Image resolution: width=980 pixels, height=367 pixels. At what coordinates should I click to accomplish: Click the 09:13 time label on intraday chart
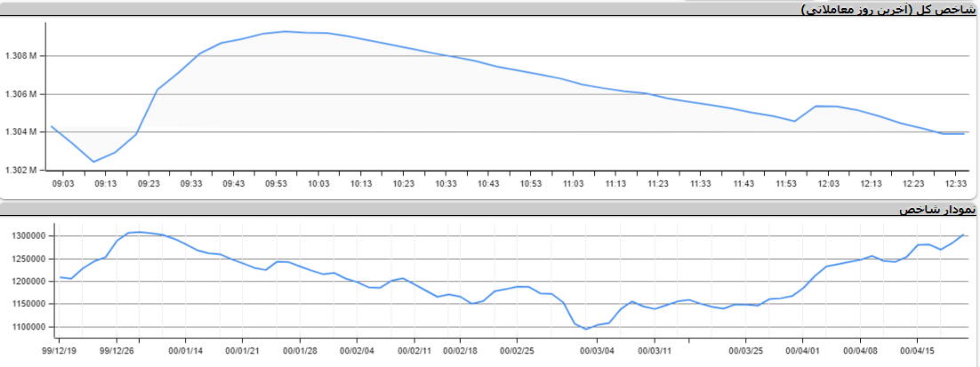(106, 183)
